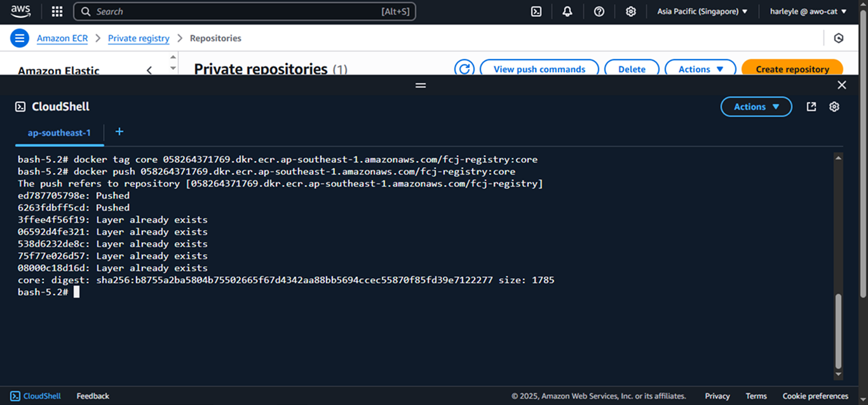
Task: Click the '6263fdbff5cd: Pushed' line
Action: click(x=74, y=208)
